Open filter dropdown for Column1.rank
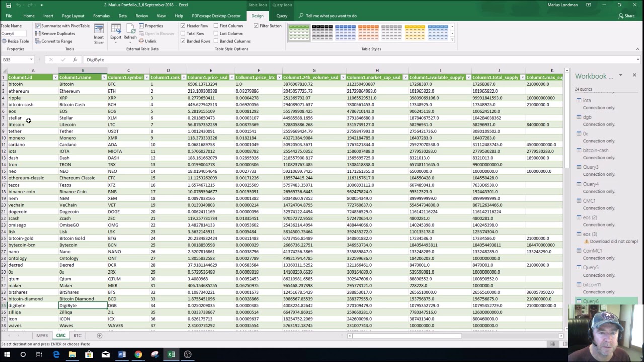The width and height of the screenshot is (644, 362). pyautogui.click(x=184, y=77)
